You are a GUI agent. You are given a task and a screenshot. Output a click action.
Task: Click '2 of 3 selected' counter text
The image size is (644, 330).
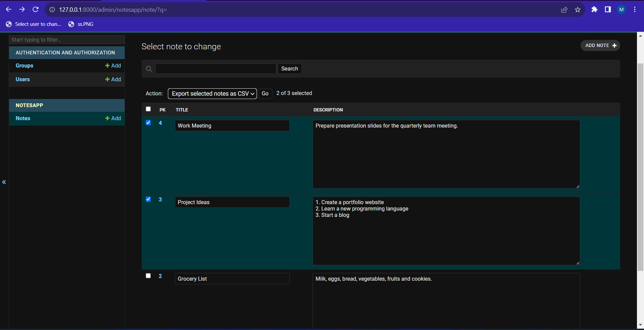coord(294,93)
